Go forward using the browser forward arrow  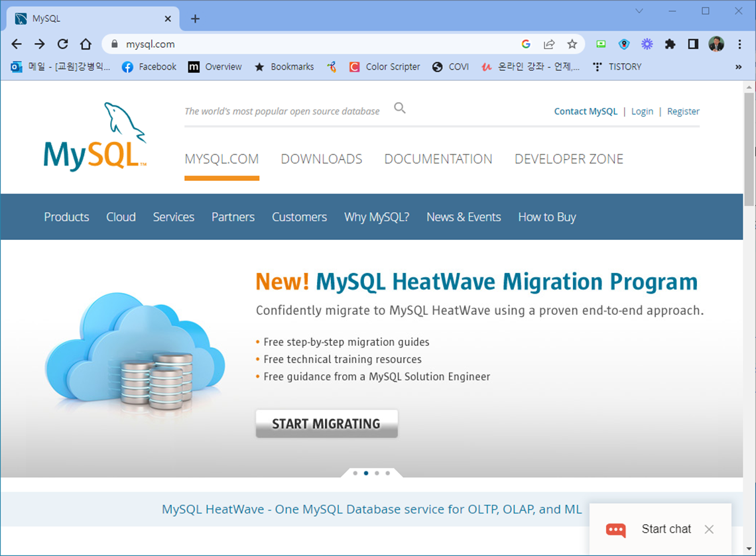click(x=40, y=44)
